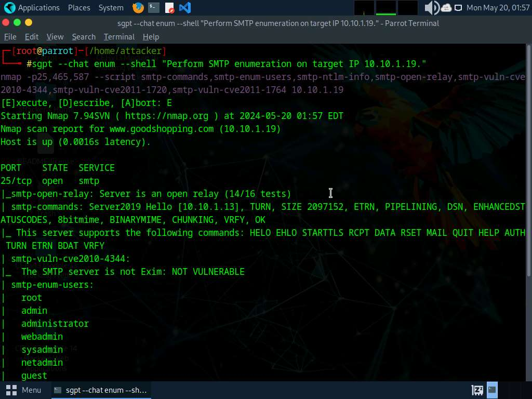Image resolution: width=532 pixels, height=399 pixels.
Task: Click the workspace switcher in bottom panel
Action: [492, 390]
